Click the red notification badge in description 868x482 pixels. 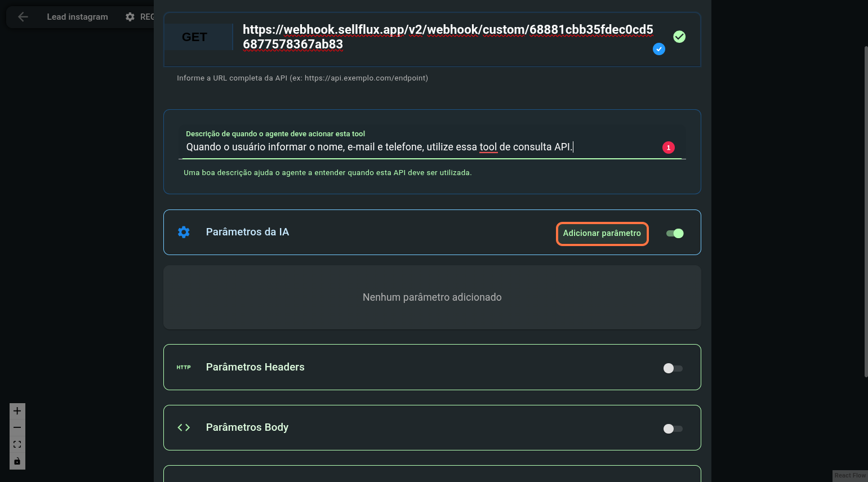[x=668, y=148]
